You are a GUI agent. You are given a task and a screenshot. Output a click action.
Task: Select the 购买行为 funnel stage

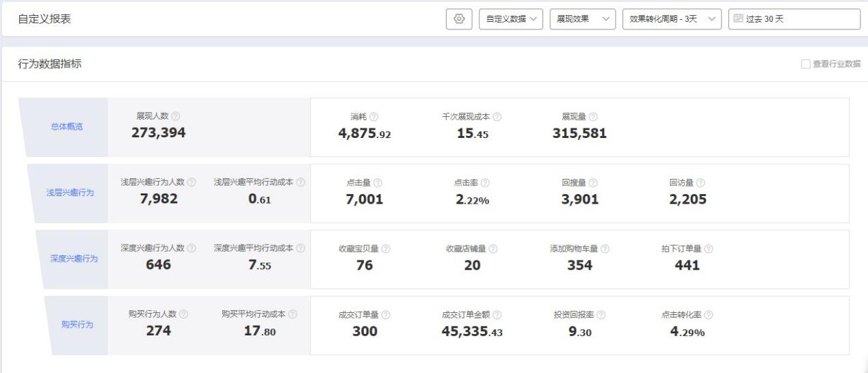point(77,324)
